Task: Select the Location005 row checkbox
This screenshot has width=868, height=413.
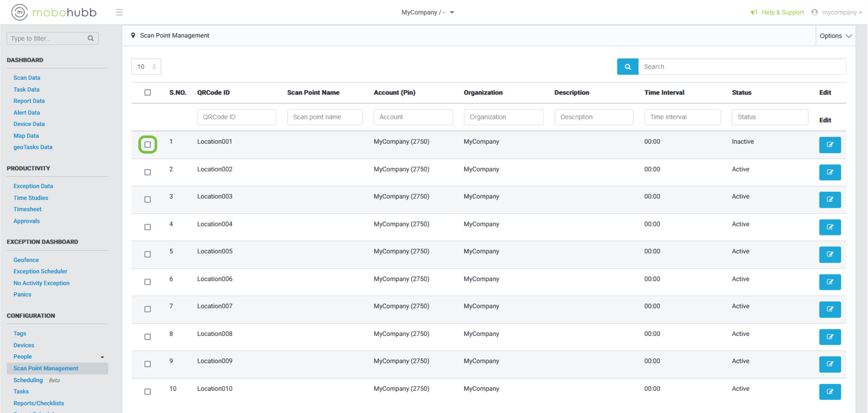Action: [148, 255]
